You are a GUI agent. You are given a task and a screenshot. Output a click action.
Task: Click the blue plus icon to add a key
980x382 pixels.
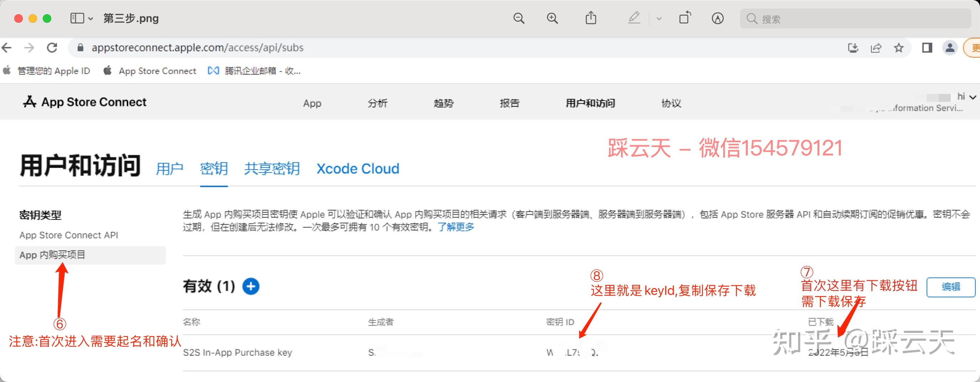(251, 287)
